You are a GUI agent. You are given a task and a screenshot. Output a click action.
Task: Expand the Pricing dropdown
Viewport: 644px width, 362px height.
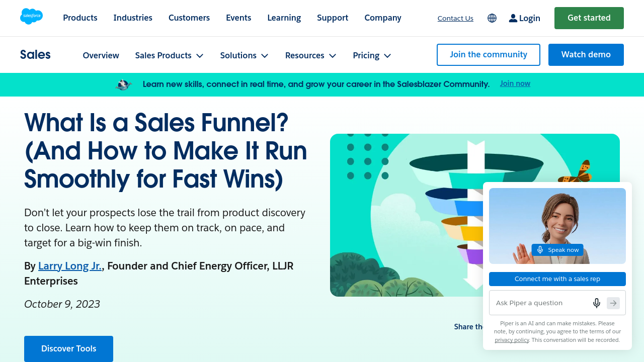pyautogui.click(x=372, y=55)
